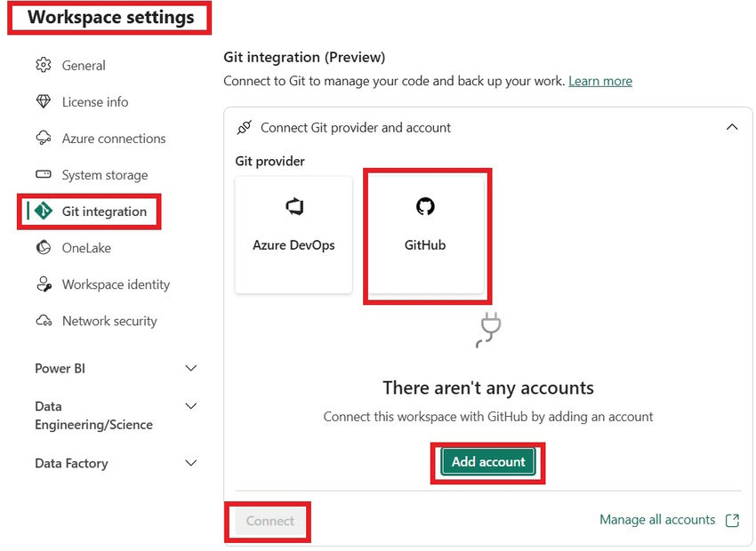756x551 pixels.
Task: Open the Learn more link
Action: 600,81
